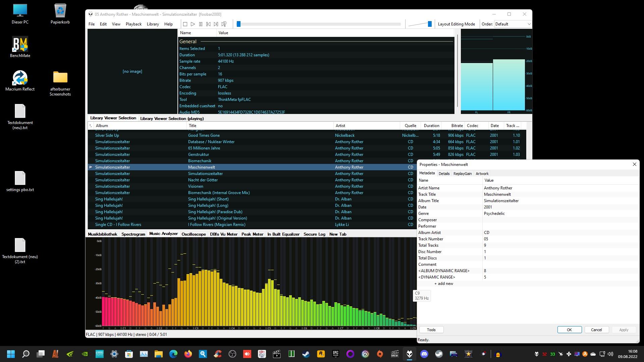Switch to the Musikbibliothek tab

click(x=102, y=234)
